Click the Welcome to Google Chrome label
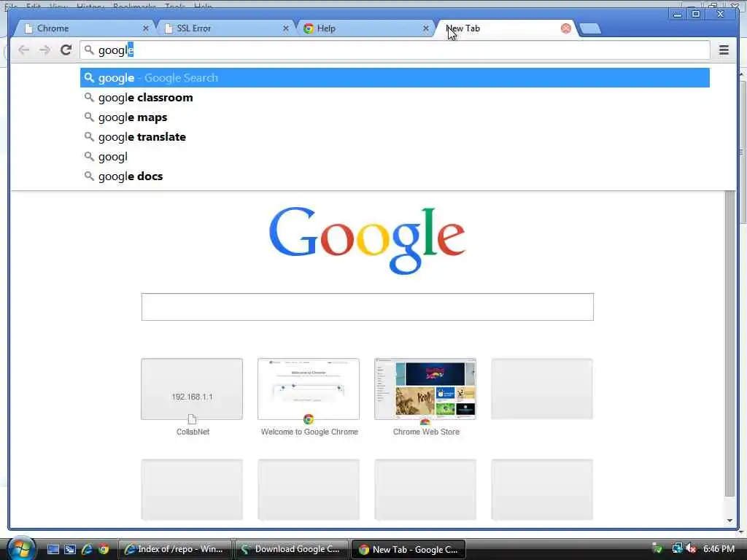Image resolution: width=747 pixels, height=560 pixels. click(x=309, y=432)
